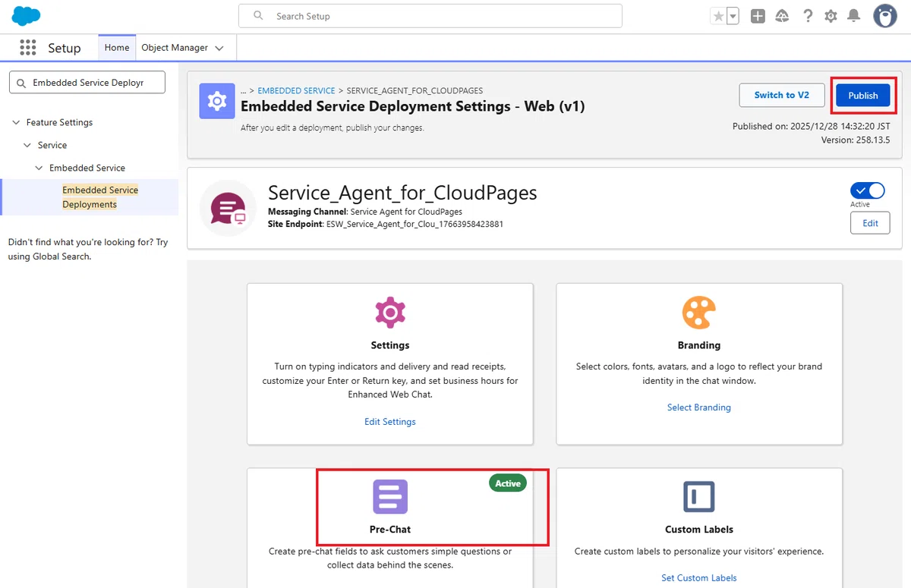Open the Select Branding link
The height and width of the screenshot is (588, 911).
pos(699,407)
